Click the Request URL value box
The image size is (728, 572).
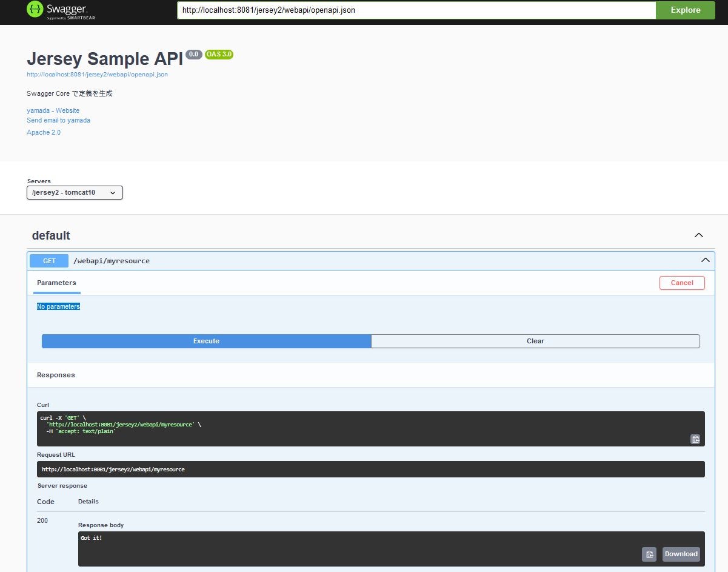click(x=370, y=469)
